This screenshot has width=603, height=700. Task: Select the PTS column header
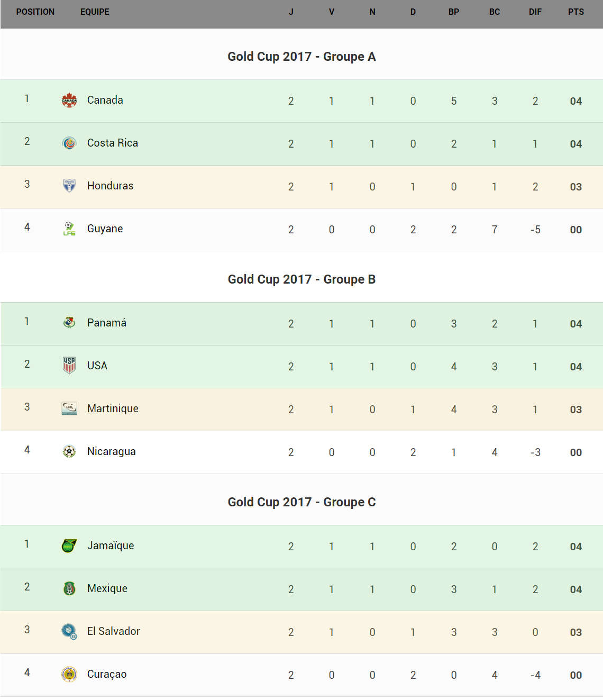point(576,12)
